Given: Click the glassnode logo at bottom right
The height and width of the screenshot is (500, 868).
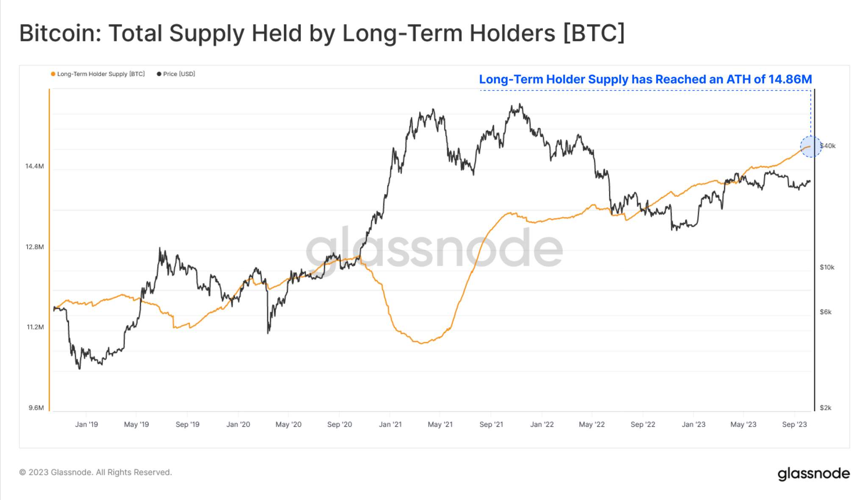Looking at the screenshot, I should coord(813,474).
